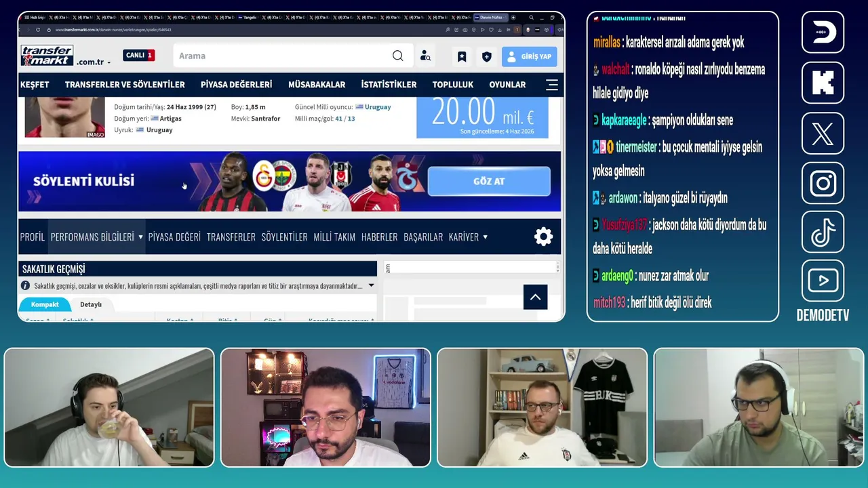Click the 13 national goals link
The height and width of the screenshot is (488, 868).
pos(351,119)
